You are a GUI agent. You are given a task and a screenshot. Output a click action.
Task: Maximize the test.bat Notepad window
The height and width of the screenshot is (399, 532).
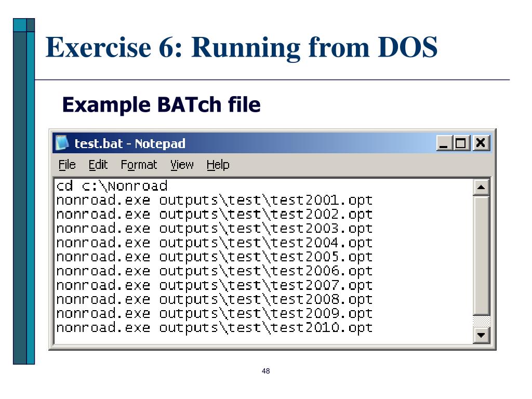click(x=461, y=143)
